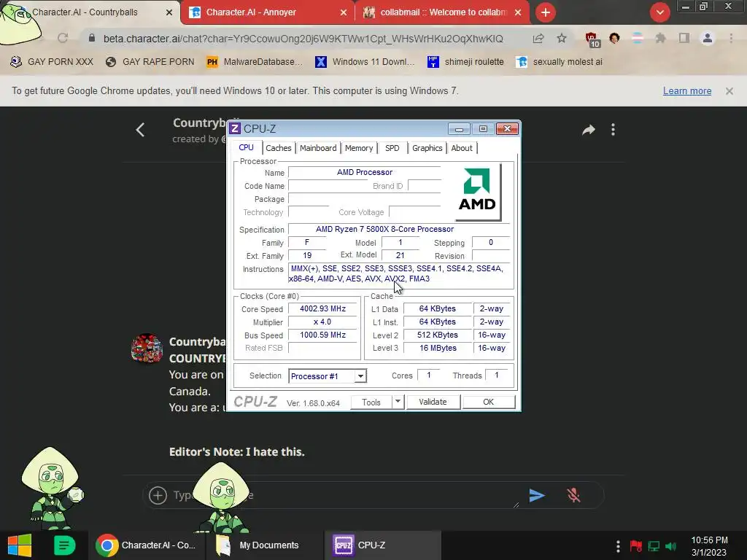Switch to the collabmail Welcome tab

(x=441, y=12)
